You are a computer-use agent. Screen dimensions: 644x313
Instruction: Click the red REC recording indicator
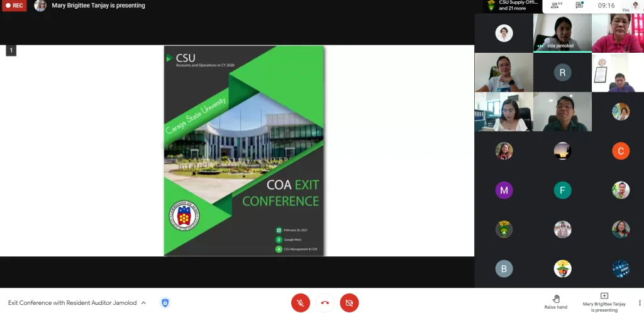point(14,6)
